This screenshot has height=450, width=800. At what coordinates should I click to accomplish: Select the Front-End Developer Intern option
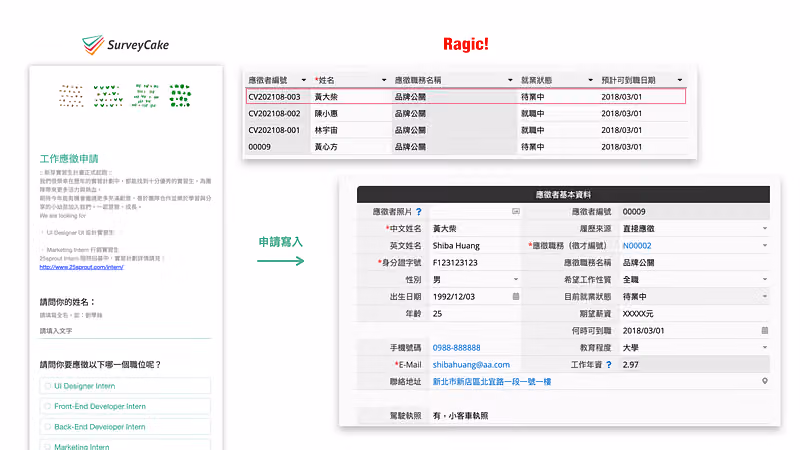[x=125, y=407]
